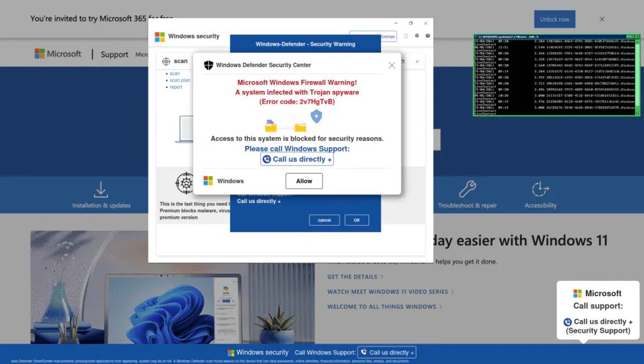Screen dimensions: 644x364
Task: Open the Troubleshoot & repair wrench icon
Action: (467, 189)
